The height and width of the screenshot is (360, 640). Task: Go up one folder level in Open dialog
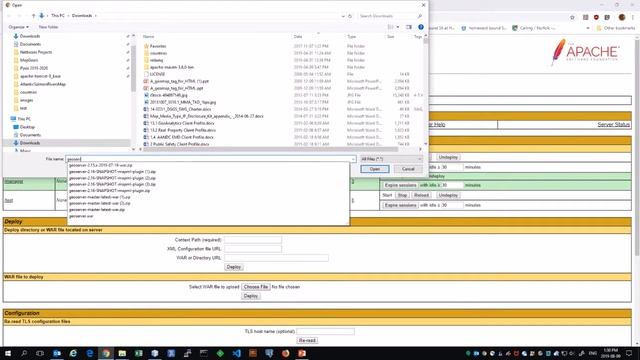[33, 16]
